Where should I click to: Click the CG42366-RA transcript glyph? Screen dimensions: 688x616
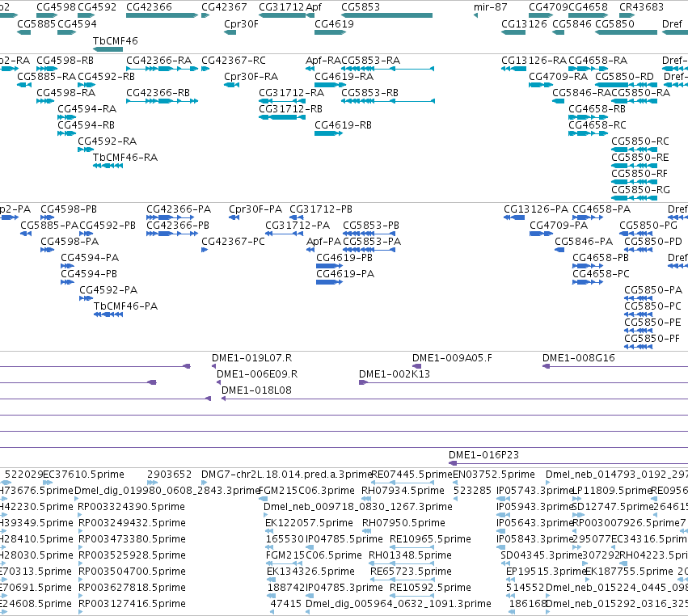point(162,69)
